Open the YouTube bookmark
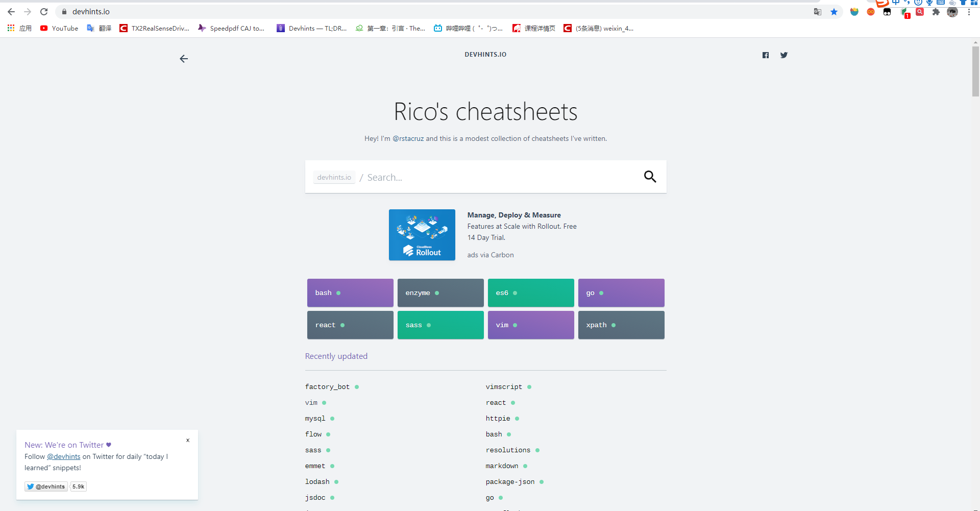The image size is (980, 511). click(x=59, y=28)
